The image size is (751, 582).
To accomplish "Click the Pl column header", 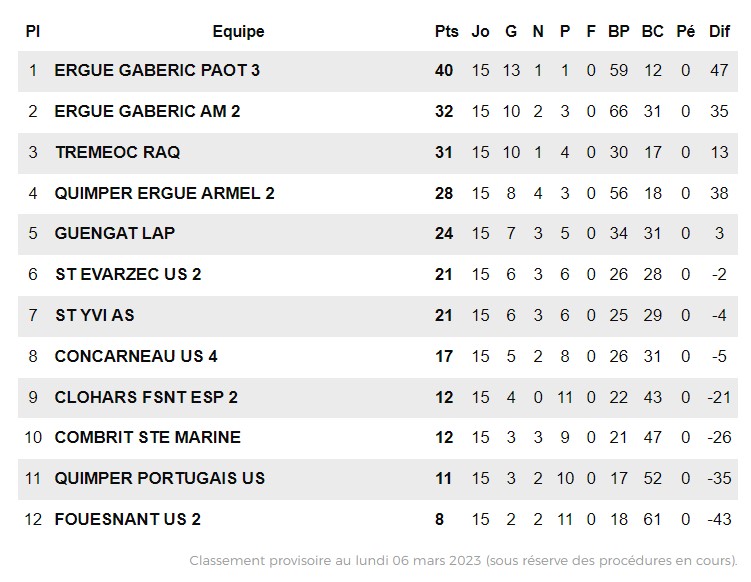I will click(x=33, y=32).
